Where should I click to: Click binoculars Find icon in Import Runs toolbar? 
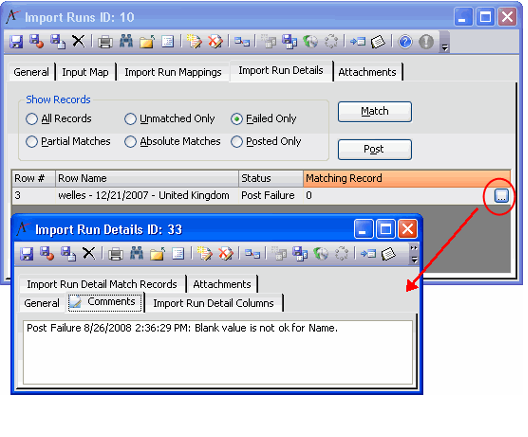click(126, 41)
